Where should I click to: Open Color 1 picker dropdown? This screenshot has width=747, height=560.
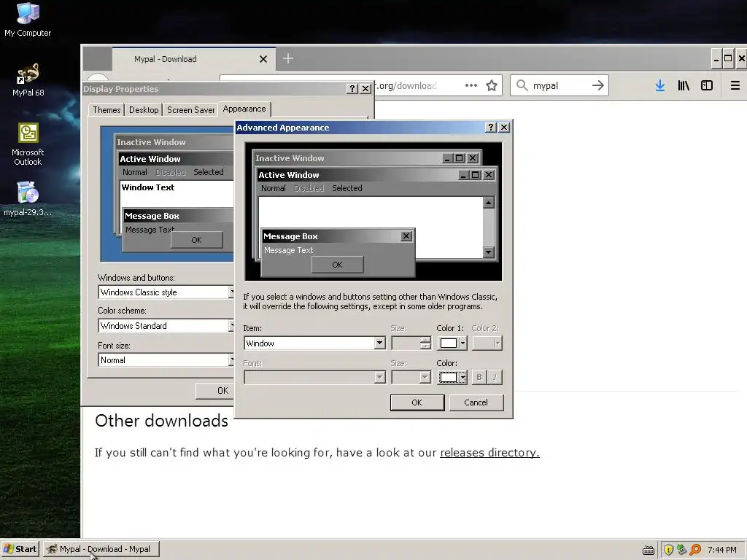[x=452, y=343]
